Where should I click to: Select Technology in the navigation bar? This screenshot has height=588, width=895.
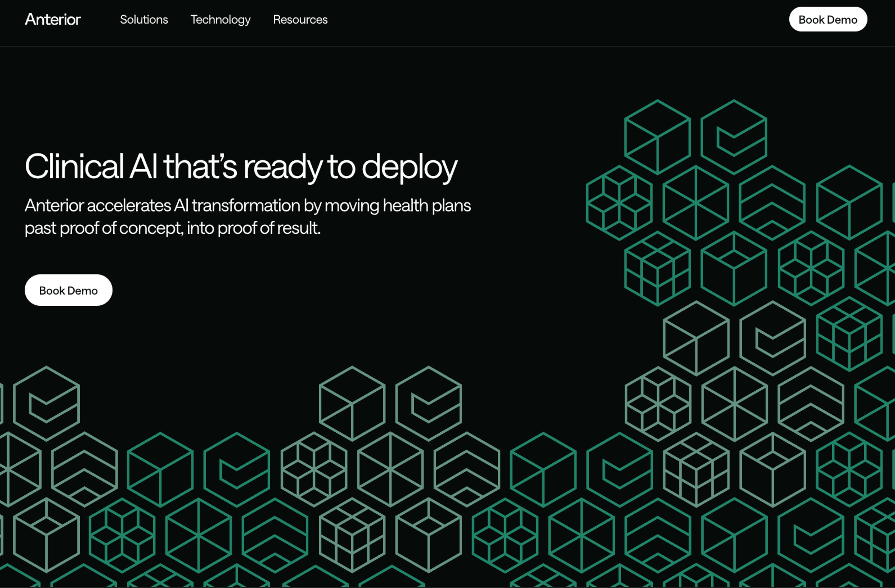coord(220,20)
